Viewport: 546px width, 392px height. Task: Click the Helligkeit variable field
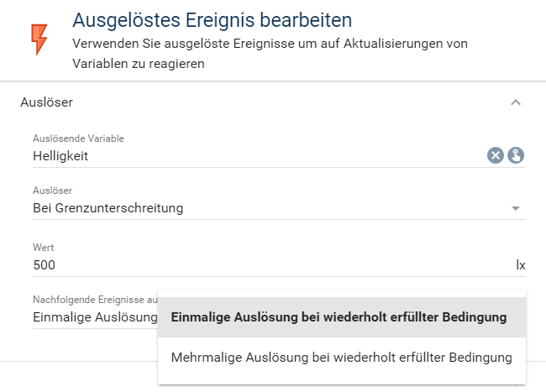click(252, 156)
